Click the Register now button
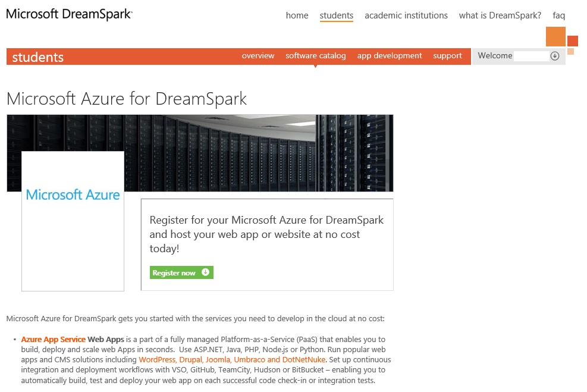Screen dimensions: 587x392 coord(181,272)
